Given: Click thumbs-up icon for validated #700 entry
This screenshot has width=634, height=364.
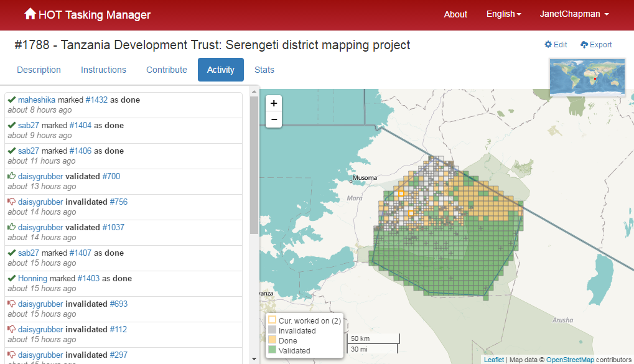Looking at the screenshot, I should [12, 176].
